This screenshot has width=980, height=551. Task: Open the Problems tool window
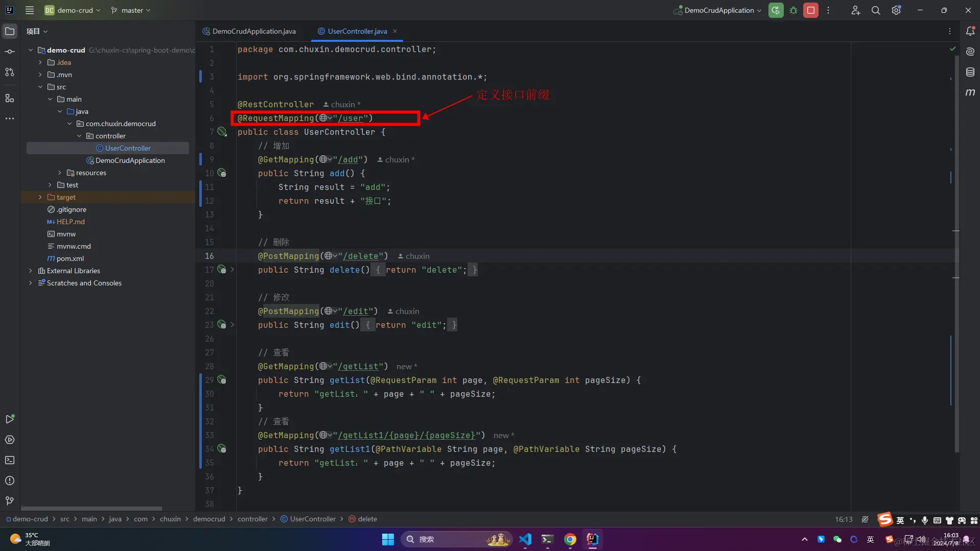(10, 481)
